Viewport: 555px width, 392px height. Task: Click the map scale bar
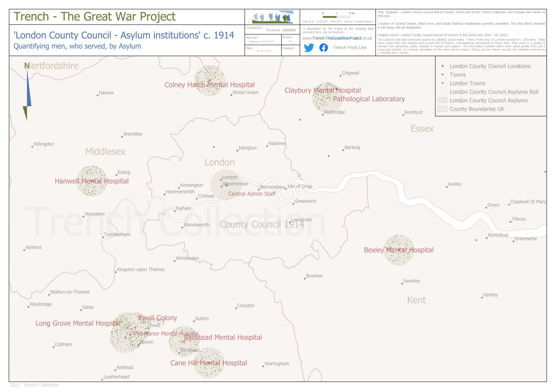point(336,17)
